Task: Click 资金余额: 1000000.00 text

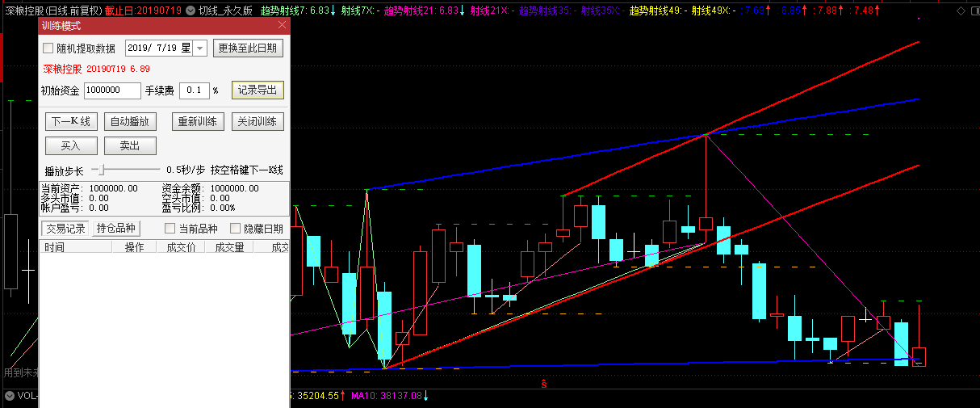Action: (210, 188)
